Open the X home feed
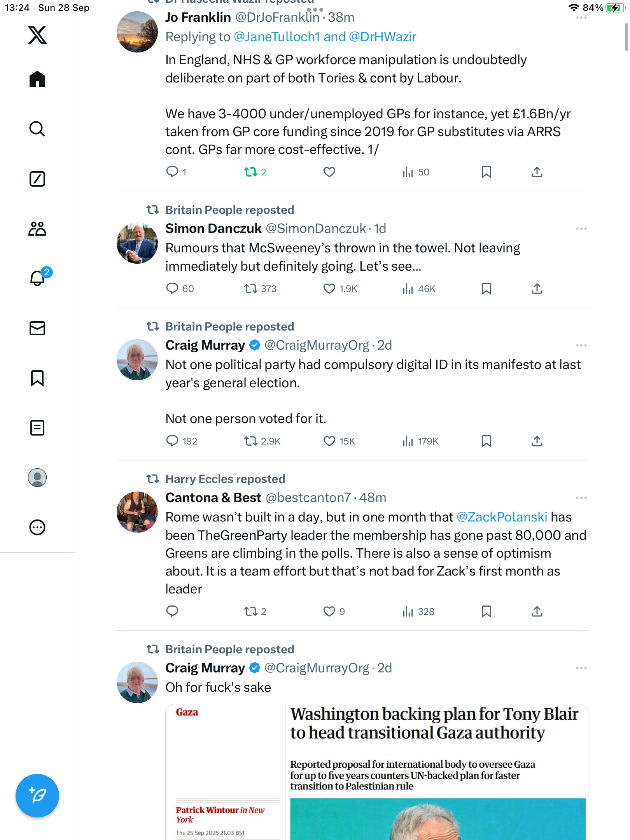 pyautogui.click(x=37, y=79)
